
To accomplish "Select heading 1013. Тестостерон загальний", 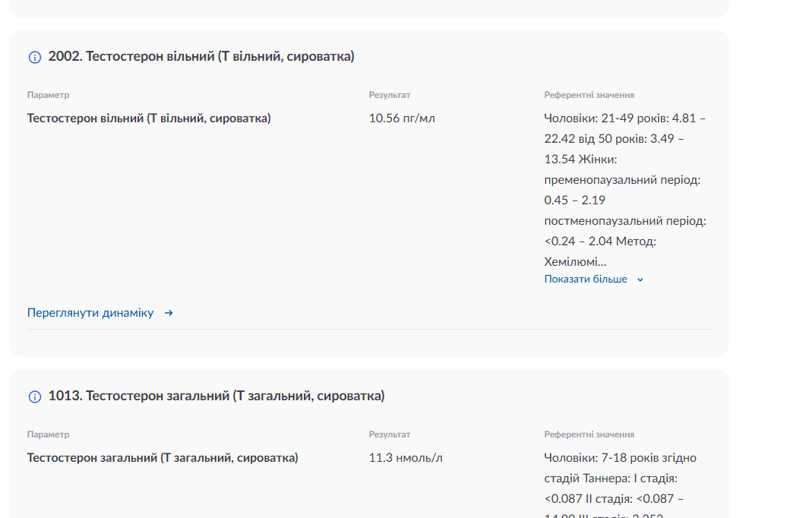I will pyautogui.click(x=216, y=396).
